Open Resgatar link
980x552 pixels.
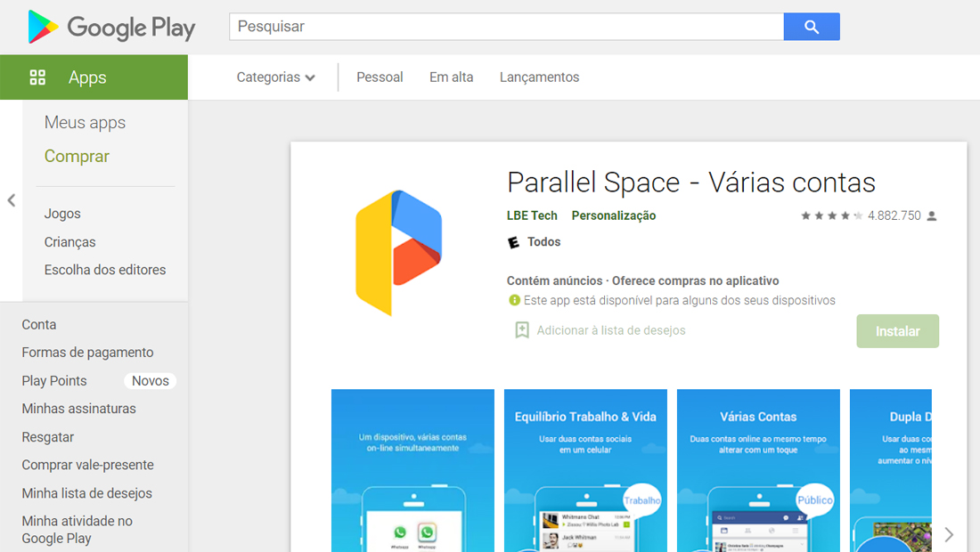click(48, 437)
